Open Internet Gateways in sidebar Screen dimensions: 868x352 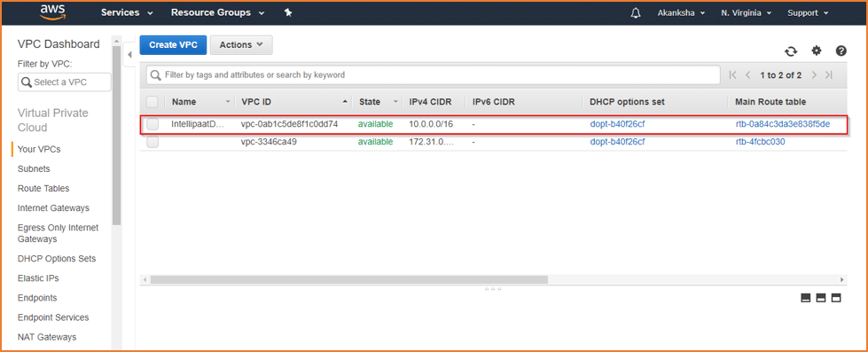coord(54,208)
